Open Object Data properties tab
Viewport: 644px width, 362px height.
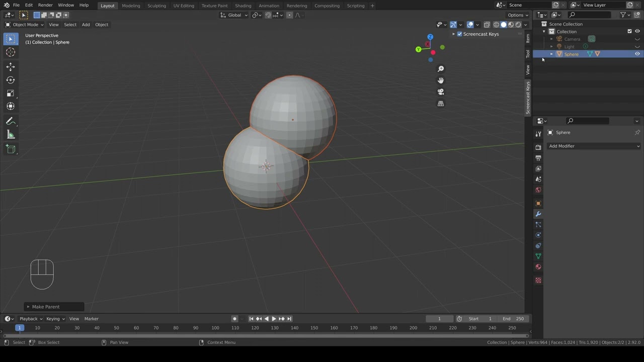point(538,256)
